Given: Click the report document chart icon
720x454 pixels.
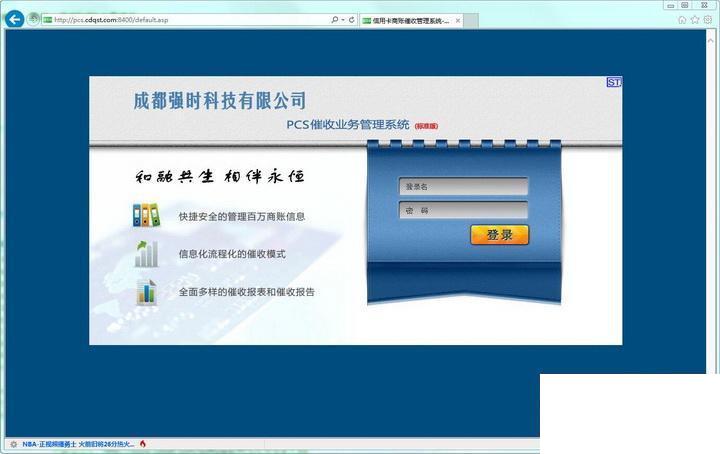Looking at the screenshot, I should tap(146, 292).
